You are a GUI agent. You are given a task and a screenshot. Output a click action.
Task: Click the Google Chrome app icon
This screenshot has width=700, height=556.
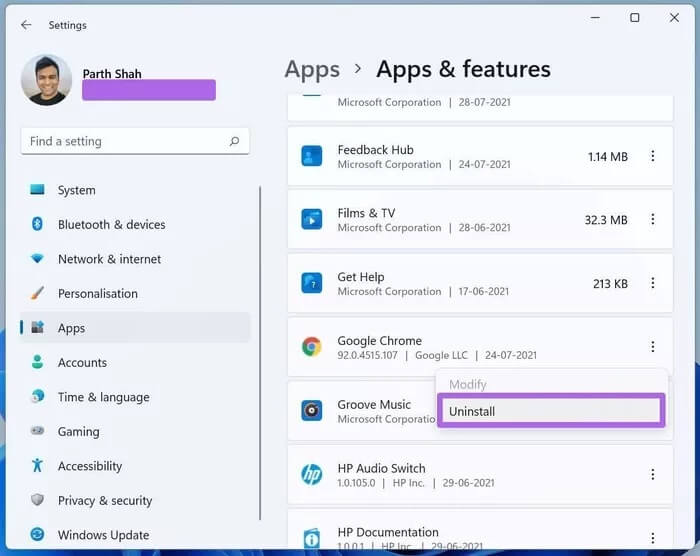312,347
